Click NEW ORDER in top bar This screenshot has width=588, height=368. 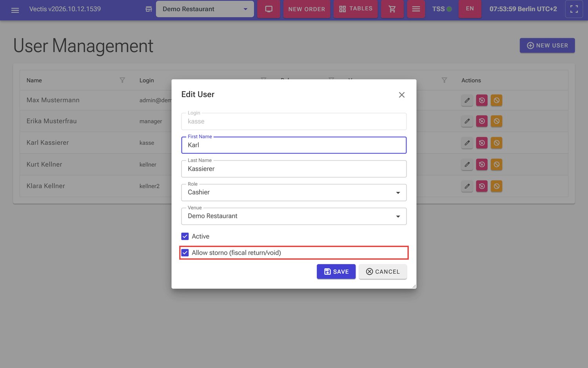pos(307,9)
